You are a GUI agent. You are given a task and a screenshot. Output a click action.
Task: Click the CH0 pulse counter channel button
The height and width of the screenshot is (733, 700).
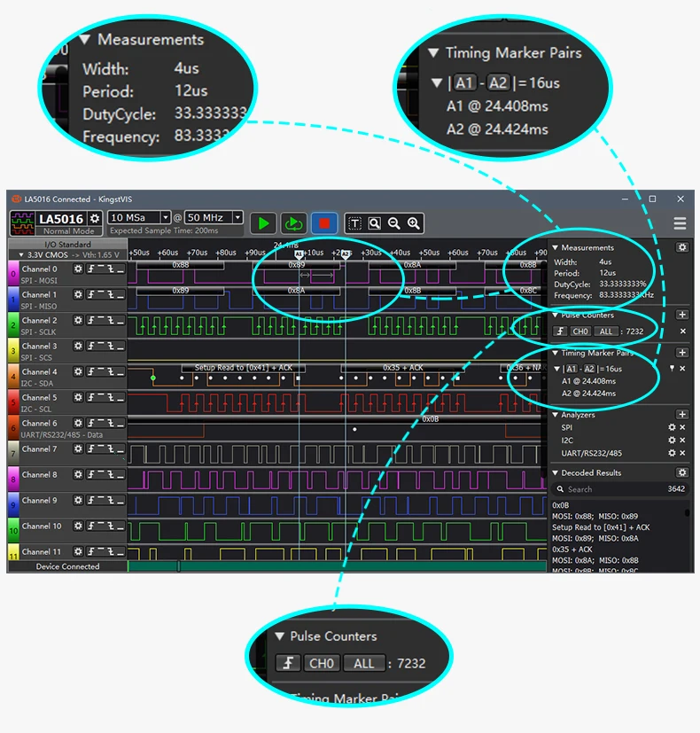point(580,331)
